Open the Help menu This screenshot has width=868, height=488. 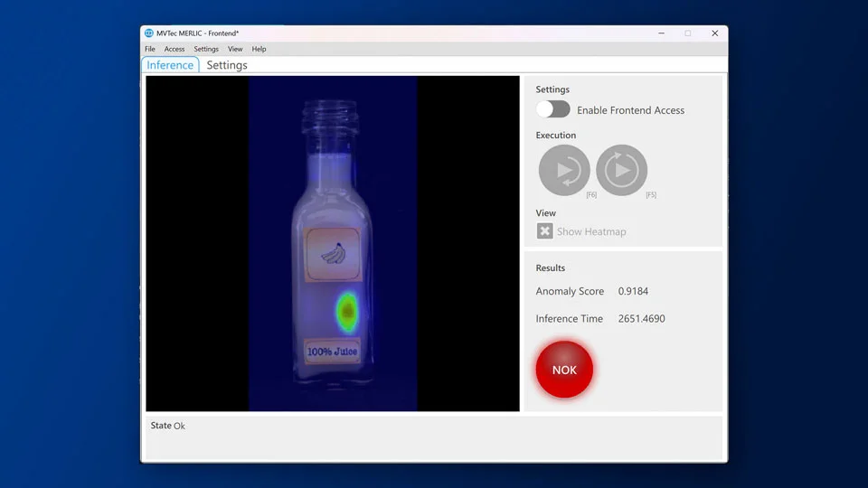click(x=259, y=49)
